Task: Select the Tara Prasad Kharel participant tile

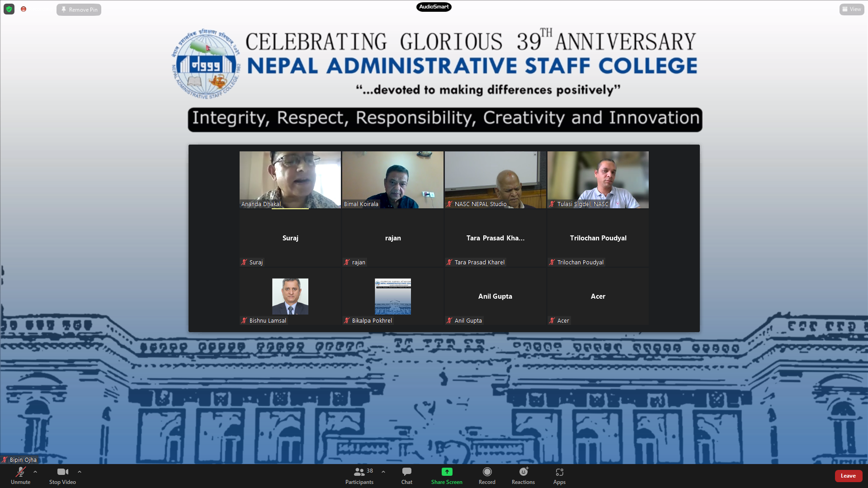Action: coord(495,238)
